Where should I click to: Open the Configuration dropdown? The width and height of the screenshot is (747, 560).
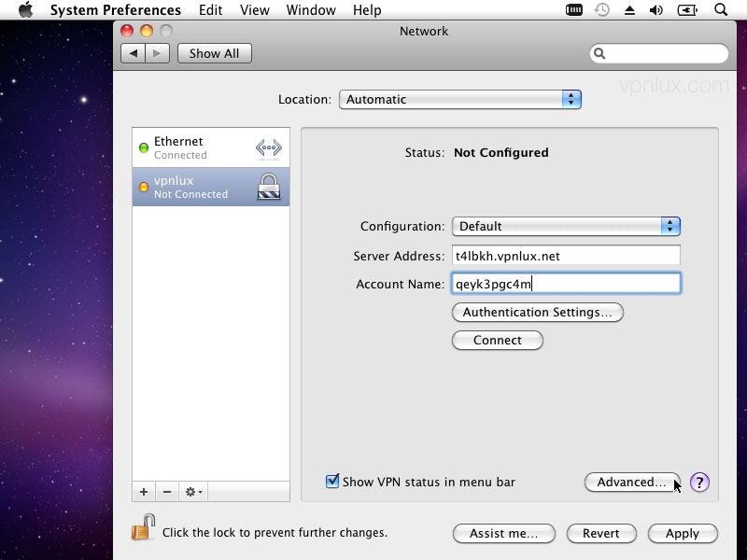(x=566, y=226)
